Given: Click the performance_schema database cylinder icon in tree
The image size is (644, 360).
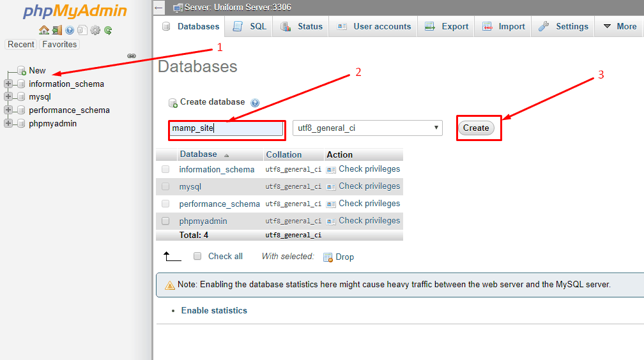Looking at the screenshot, I should tap(21, 110).
